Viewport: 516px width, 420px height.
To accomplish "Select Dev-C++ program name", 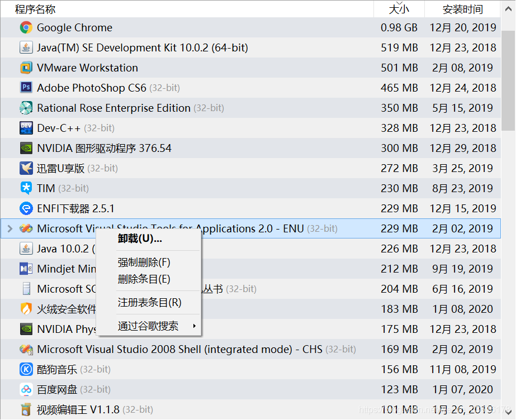I will tap(59, 128).
